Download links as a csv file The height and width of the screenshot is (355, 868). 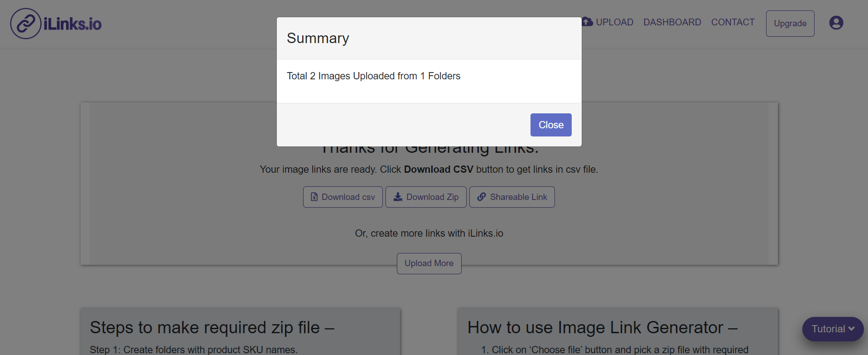click(x=342, y=197)
